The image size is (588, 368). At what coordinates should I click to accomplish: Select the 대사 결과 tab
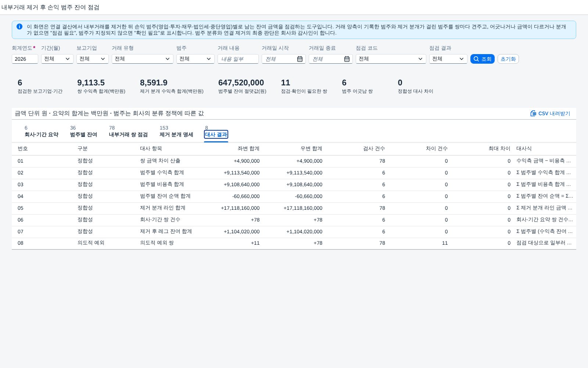[216, 135]
